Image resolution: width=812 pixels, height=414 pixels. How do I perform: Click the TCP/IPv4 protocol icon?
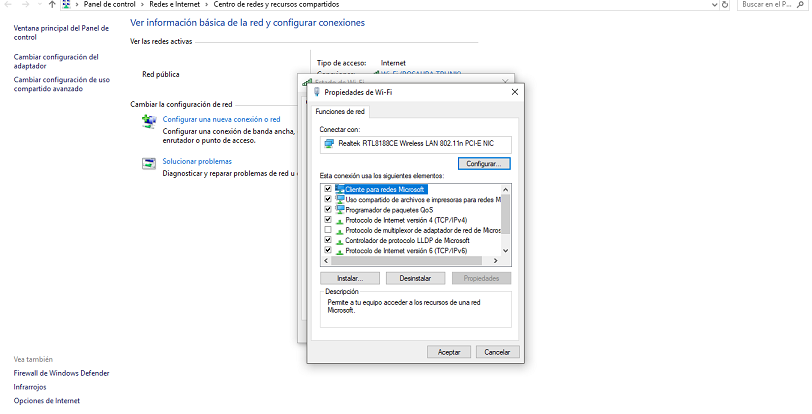tap(340, 221)
